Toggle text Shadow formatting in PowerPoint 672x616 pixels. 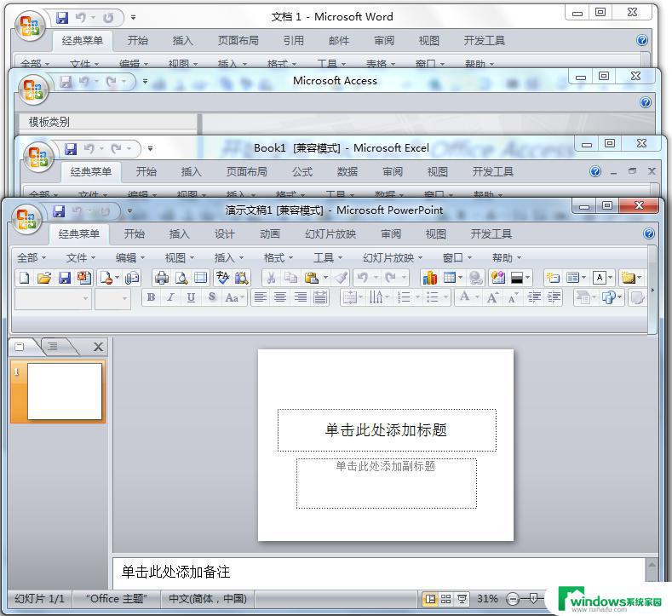click(x=211, y=297)
